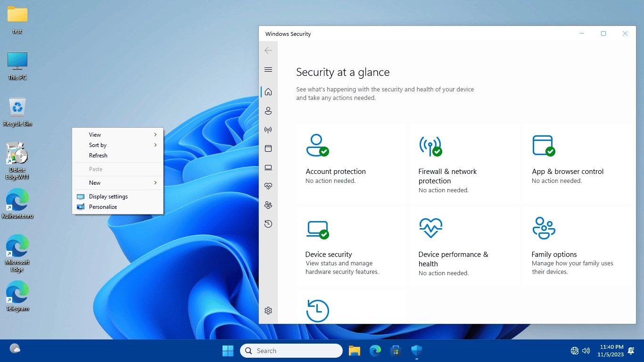Open Device security sidebar laptop icon

(x=268, y=167)
